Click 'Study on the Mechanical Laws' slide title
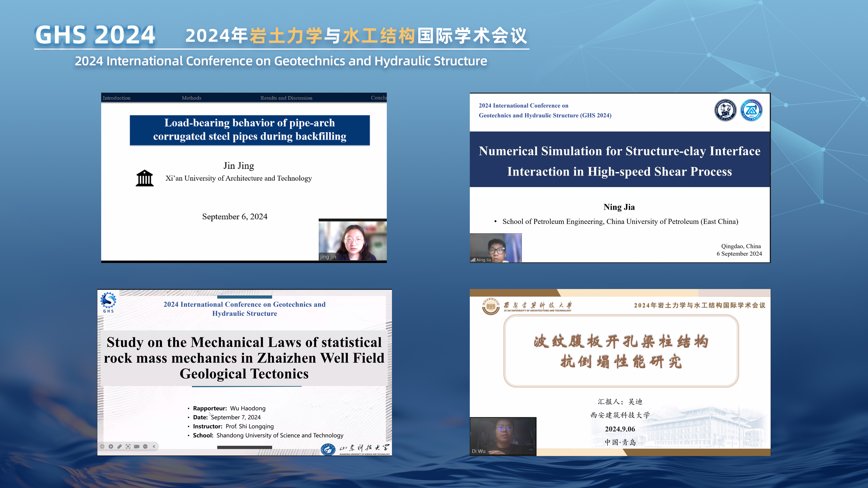868x488 pixels. (244, 358)
